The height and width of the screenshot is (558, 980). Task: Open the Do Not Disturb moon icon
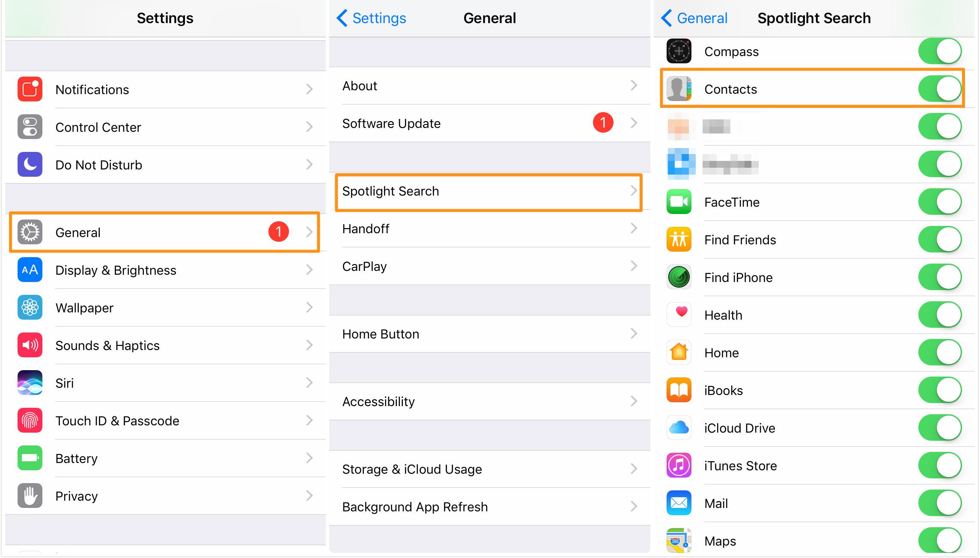coord(30,165)
